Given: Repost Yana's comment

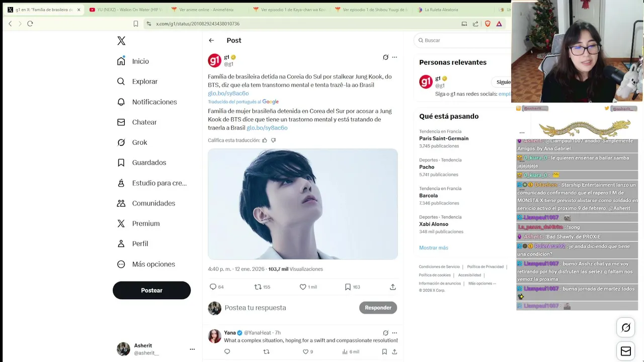Looking at the screenshot, I should point(267,352).
